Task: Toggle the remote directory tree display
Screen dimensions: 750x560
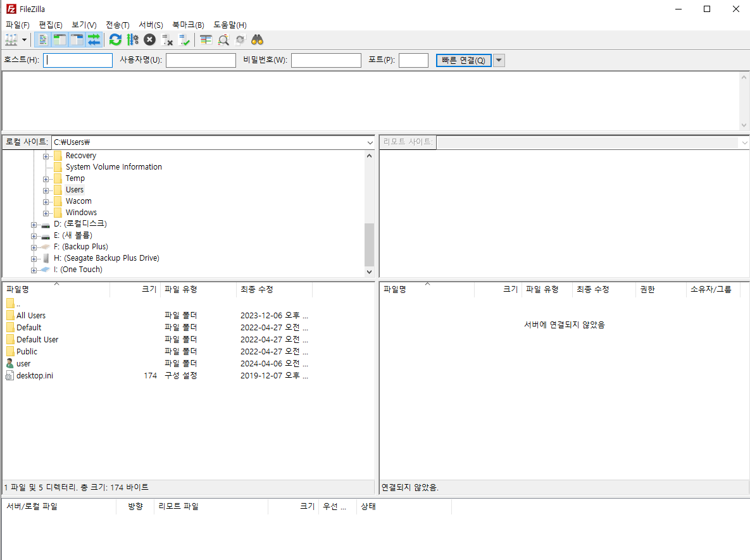Action: point(77,40)
